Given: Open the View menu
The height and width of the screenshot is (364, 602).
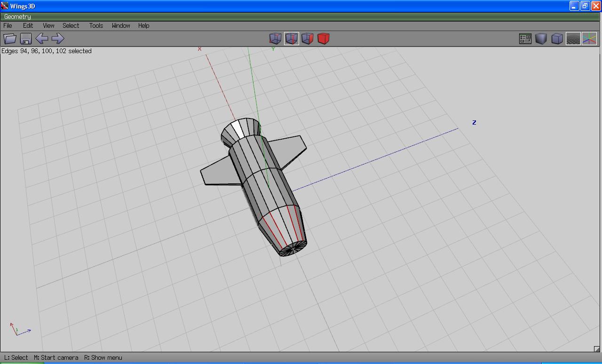Looking at the screenshot, I should coord(48,26).
